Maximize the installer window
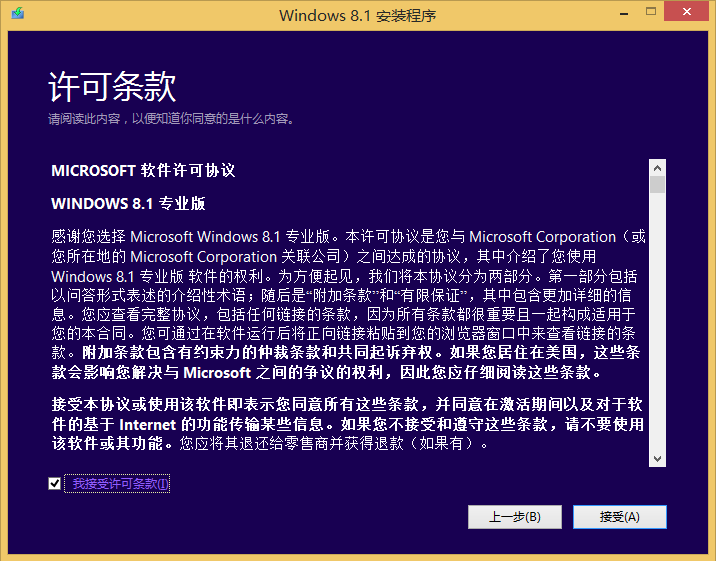 (x=651, y=12)
